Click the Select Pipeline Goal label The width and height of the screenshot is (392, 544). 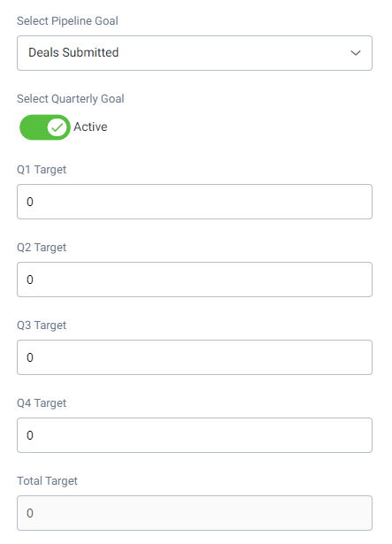68,21
